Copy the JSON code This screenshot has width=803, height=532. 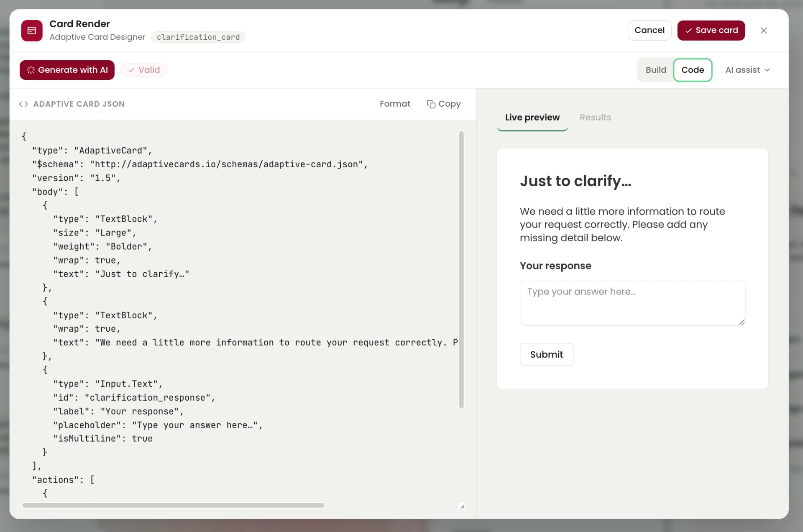click(444, 104)
